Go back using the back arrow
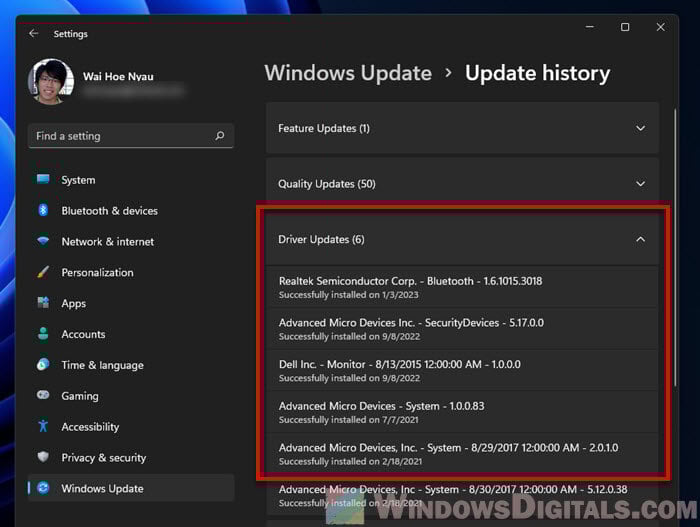 tap(33, 33)
